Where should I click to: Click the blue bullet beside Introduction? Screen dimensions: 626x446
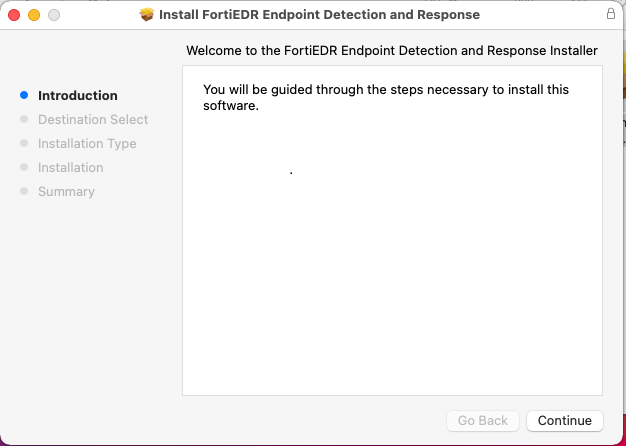[24, 96]
